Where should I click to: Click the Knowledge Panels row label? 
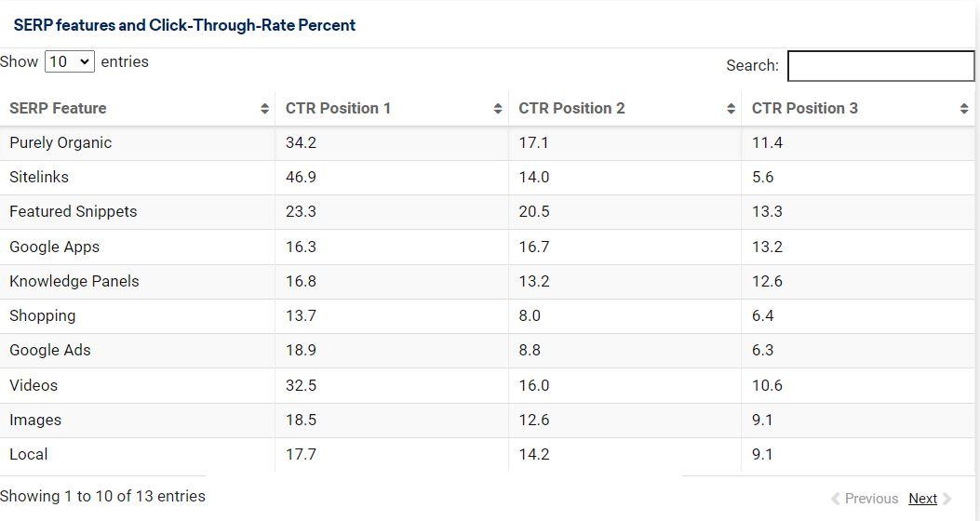point(74,281)
